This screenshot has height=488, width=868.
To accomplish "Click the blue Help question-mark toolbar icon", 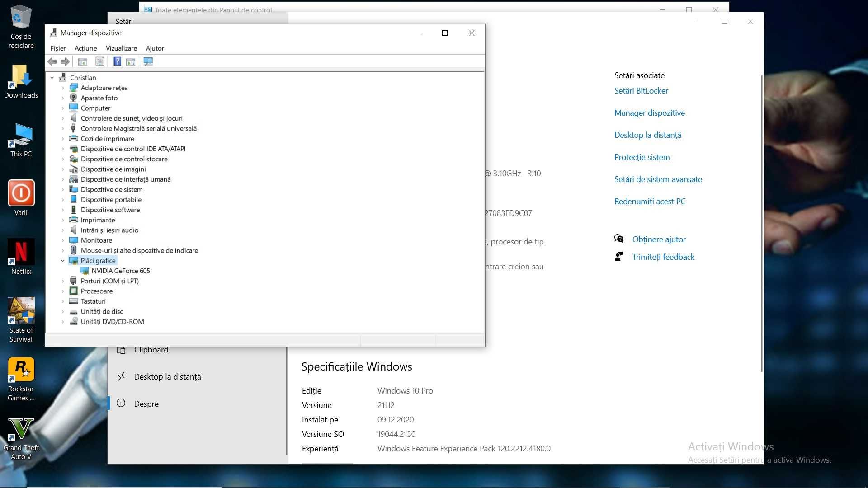I will [x=117, y=61].
